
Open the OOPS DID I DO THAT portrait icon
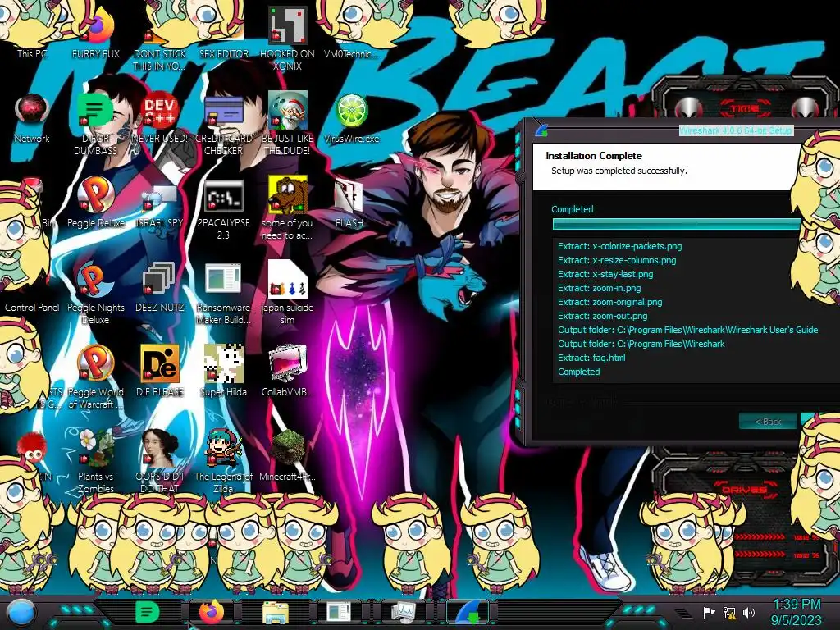tap(160, 462)
